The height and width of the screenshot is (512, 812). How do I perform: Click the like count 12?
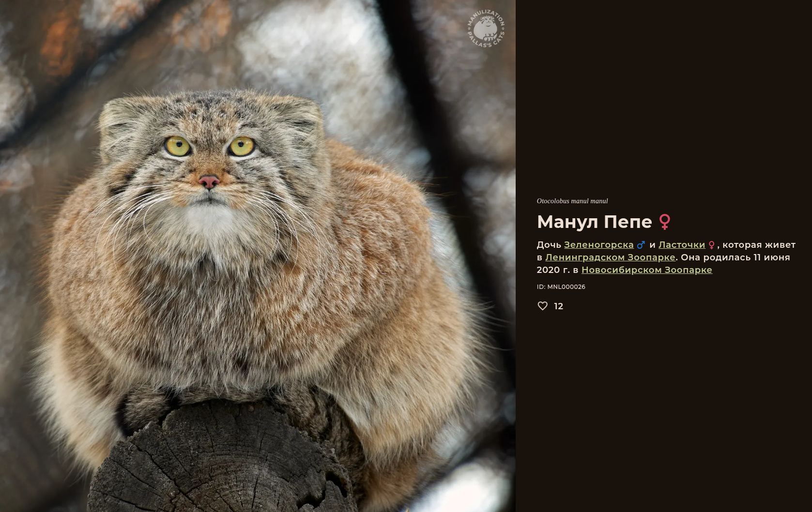(558, 306)
